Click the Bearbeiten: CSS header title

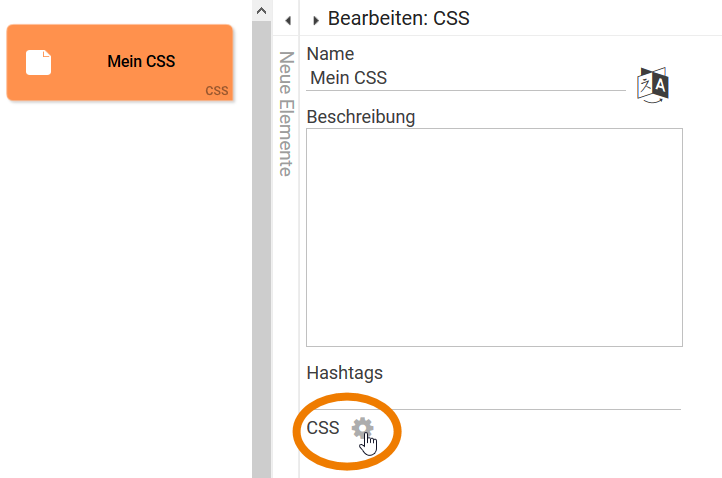click(x=399, y=18)
